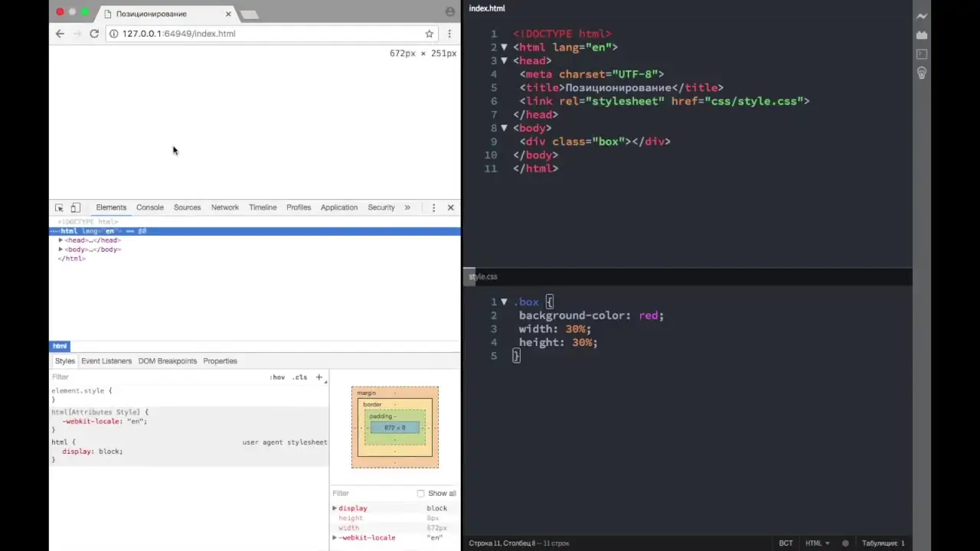Viewport: 980px width, 551px height.
Task: Enable the Show all checkbox in computed styles
Action: pos(420,494)
